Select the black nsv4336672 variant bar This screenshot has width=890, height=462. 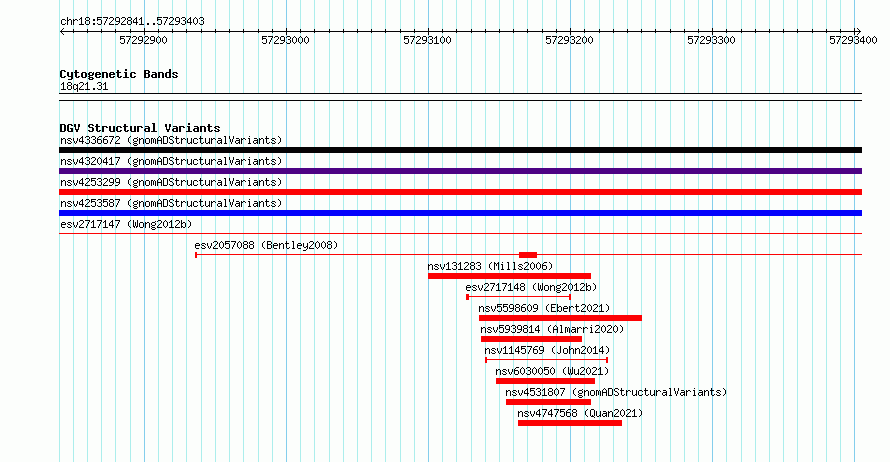tap(460, 150)
